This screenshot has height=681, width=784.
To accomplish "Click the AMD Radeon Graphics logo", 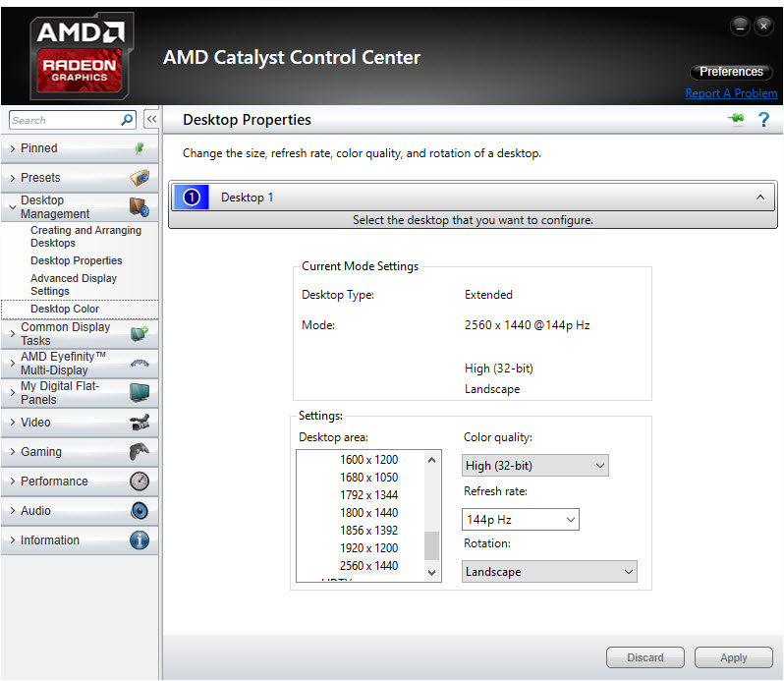I will tap(82, 55).
